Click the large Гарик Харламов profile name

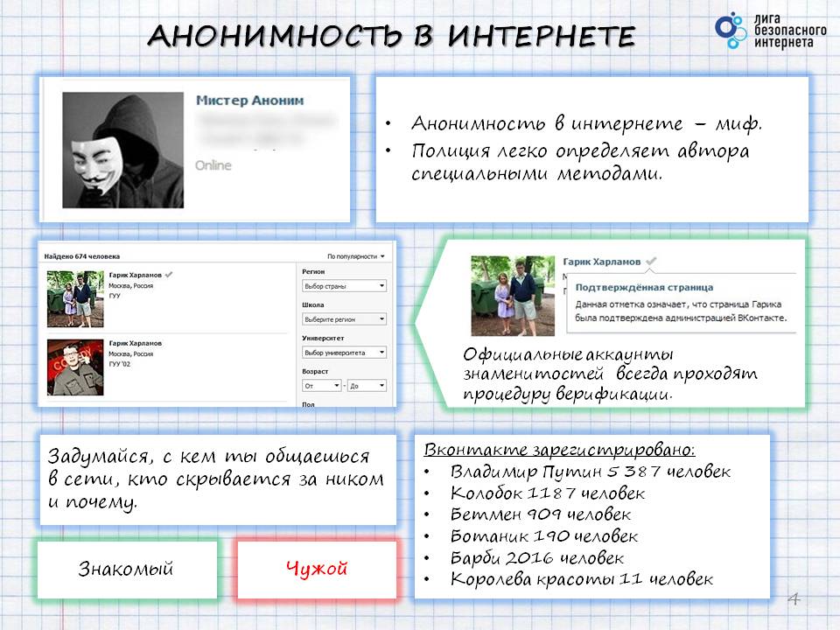pos(602,262)
